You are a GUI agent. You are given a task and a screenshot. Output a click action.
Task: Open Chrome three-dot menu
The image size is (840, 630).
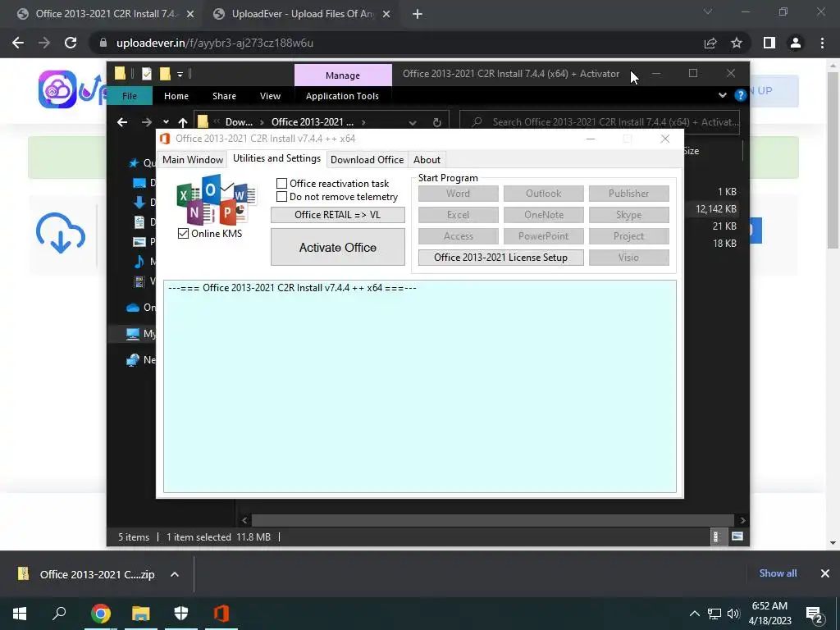coord(822,43)
